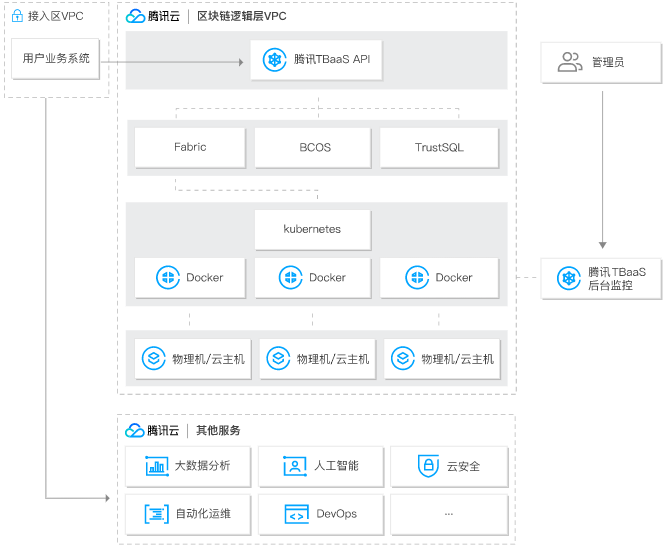Click the 腾讯云 text in top header

coord(164,16)
